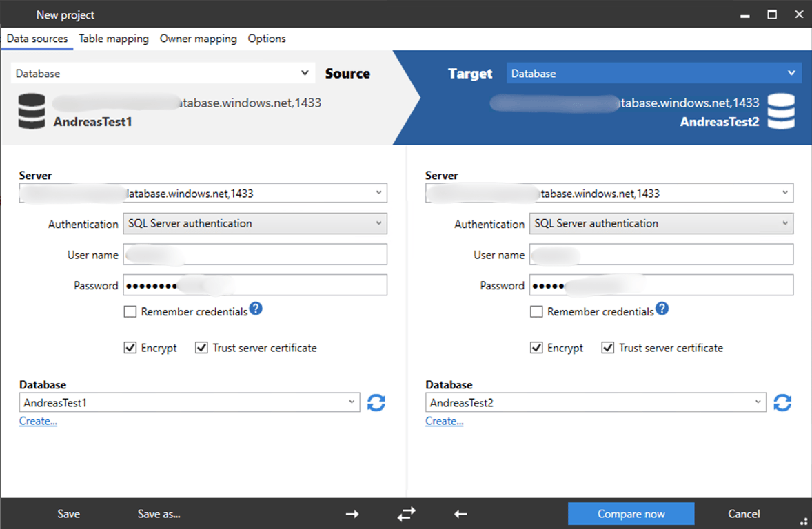Focus the target Password field

(661, 285)
